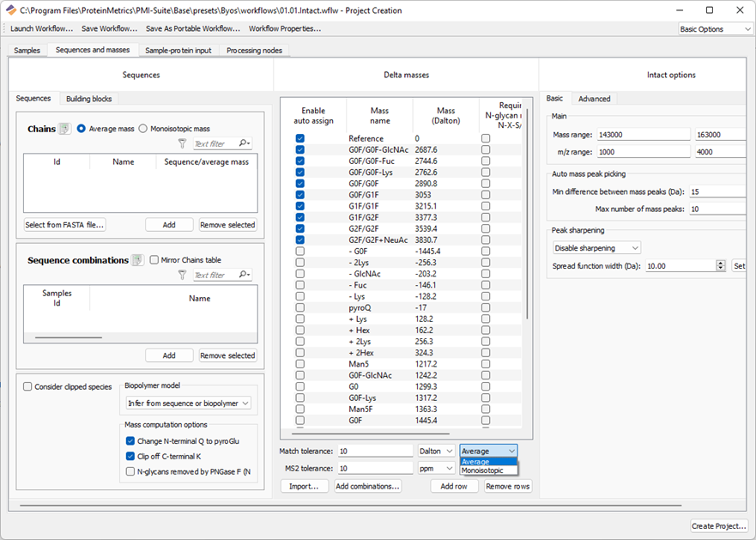Open search magnifier in Sequence combinations filter
Screen dimensions: 756x540
(x=244, y=275)
